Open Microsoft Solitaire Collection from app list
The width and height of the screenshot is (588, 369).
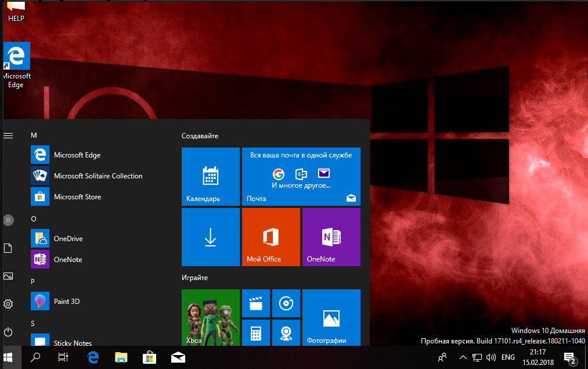tap(98, 176)
